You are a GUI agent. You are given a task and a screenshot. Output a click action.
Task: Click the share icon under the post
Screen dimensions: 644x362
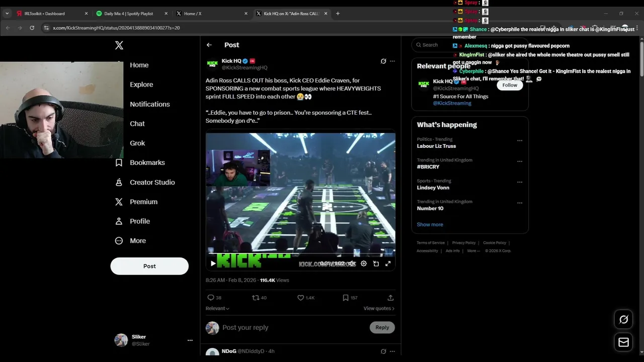pyautogui.click(x=390, y=298)
